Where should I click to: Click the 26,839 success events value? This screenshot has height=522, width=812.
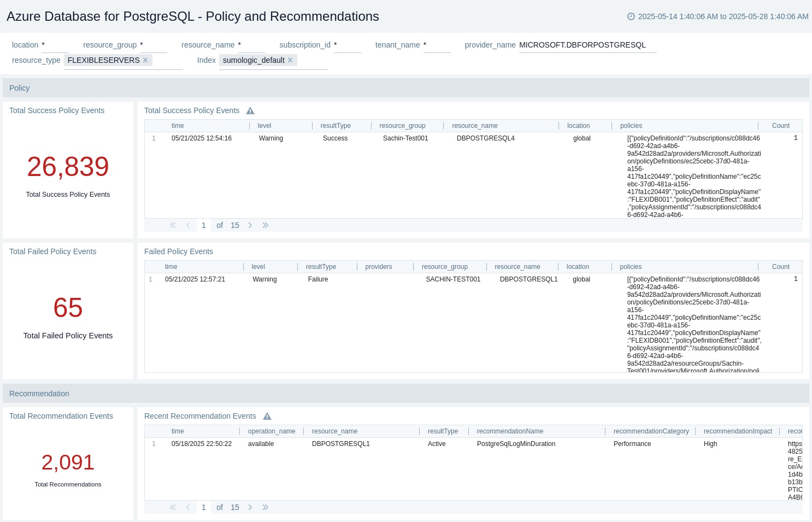point(68,167)
